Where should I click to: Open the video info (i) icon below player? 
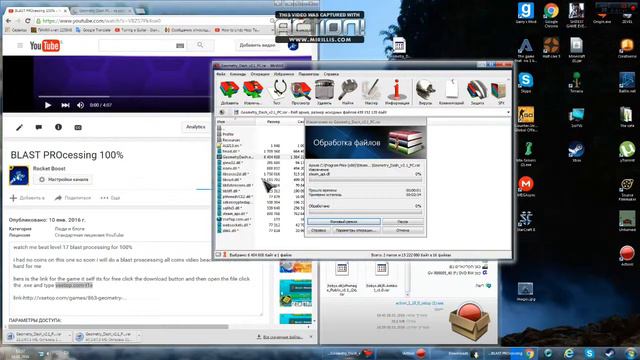tap(58, 127)
